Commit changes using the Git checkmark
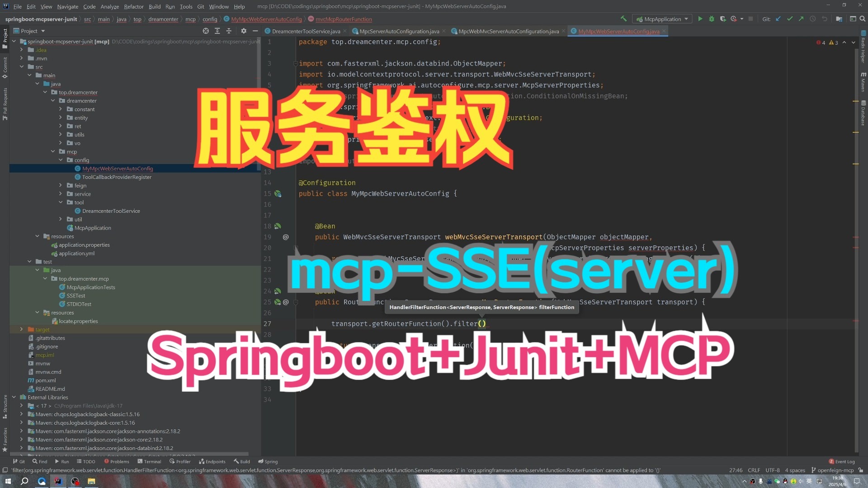Viewport: 868px width, 488px height. 790,19
